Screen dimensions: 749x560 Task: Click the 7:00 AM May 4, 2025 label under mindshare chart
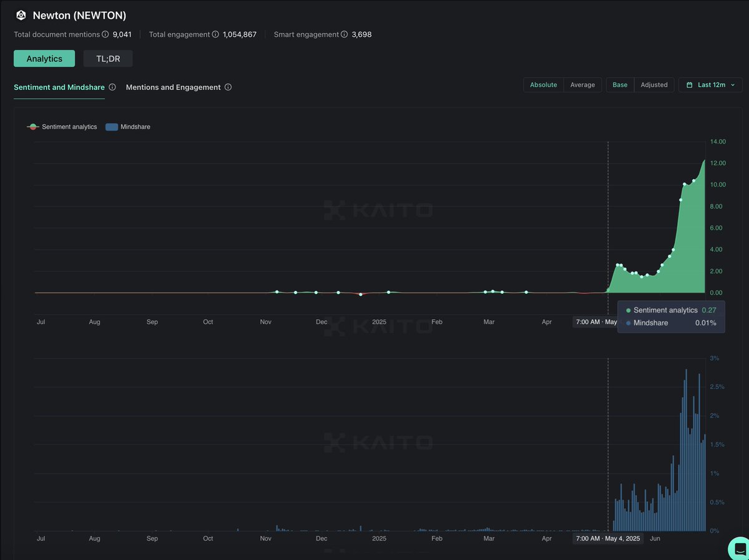coord(608,538)
